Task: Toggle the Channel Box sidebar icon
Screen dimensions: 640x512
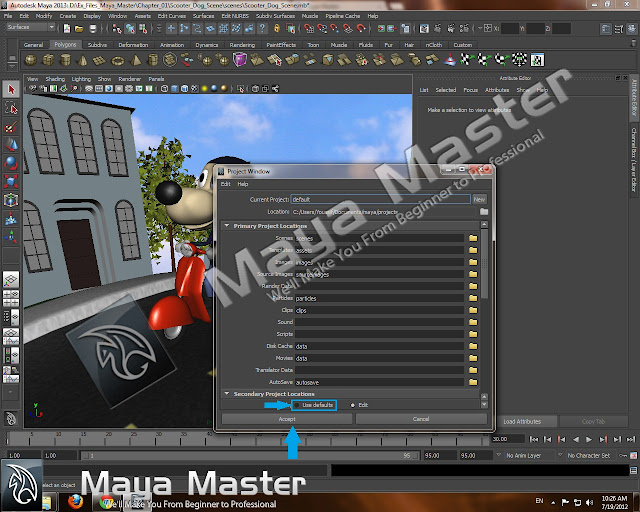Action: pos(632,29)
